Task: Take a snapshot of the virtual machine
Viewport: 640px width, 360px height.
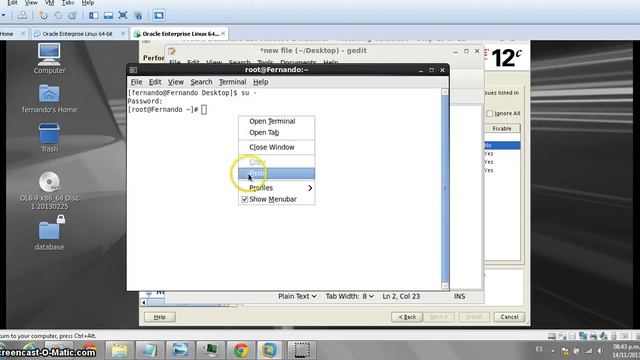Action: click(x=44, y=16)
